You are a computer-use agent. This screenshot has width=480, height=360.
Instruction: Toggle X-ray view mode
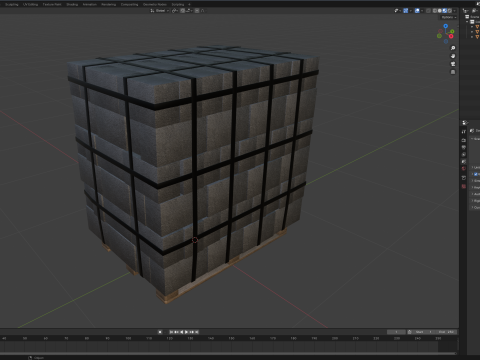pos(429,11)
